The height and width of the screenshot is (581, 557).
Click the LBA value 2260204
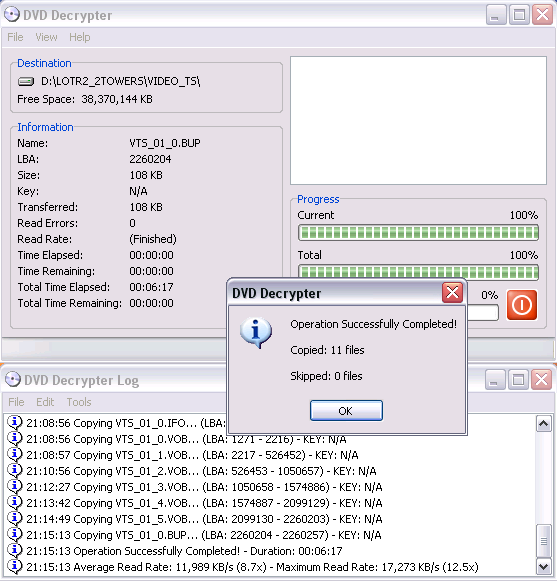click(x=150, y=159)
